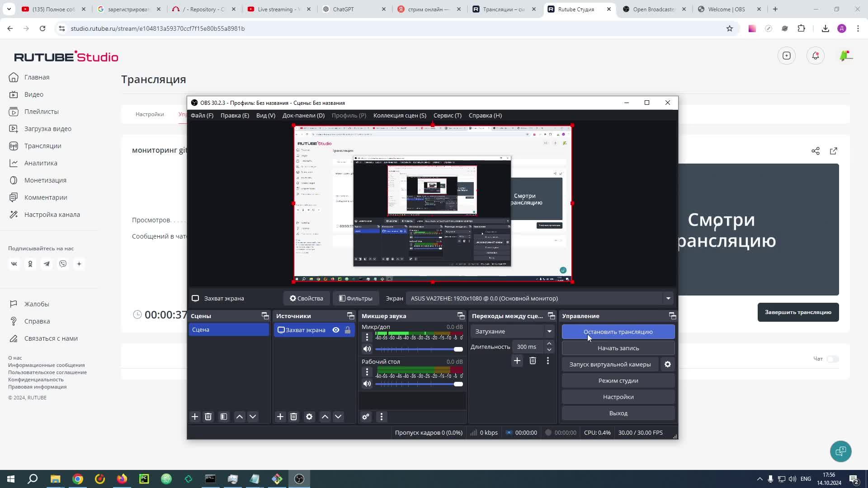Open the Файл menu in OBS
This screenshot has height=488, width=868.
tap(202, 115)
